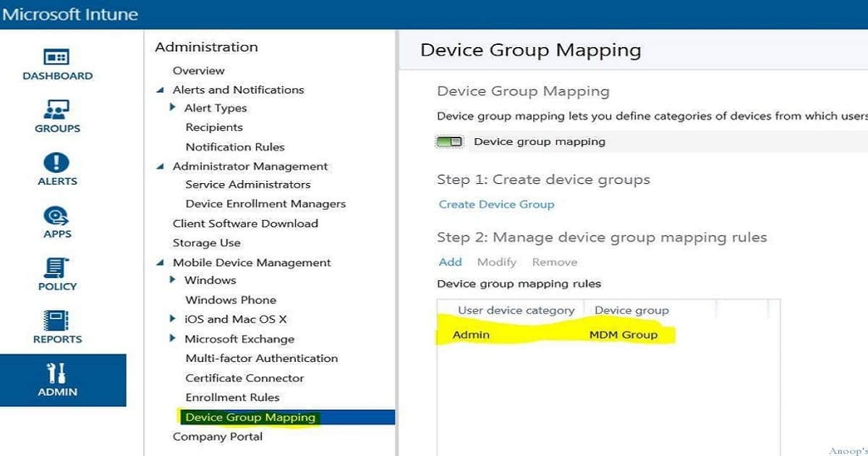This screenshot has height=456, width=868.
Task: Sort by User device category column
Action: tap(516, 311)
